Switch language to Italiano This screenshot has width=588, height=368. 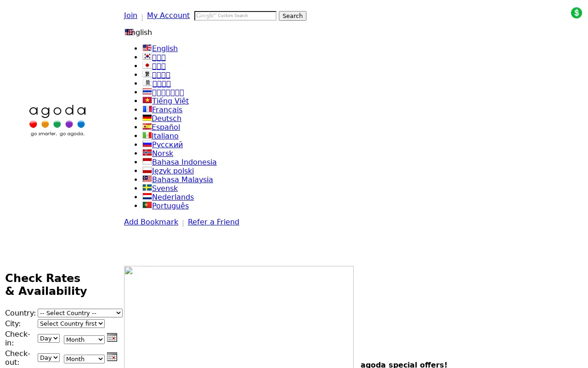click(165, 136)
